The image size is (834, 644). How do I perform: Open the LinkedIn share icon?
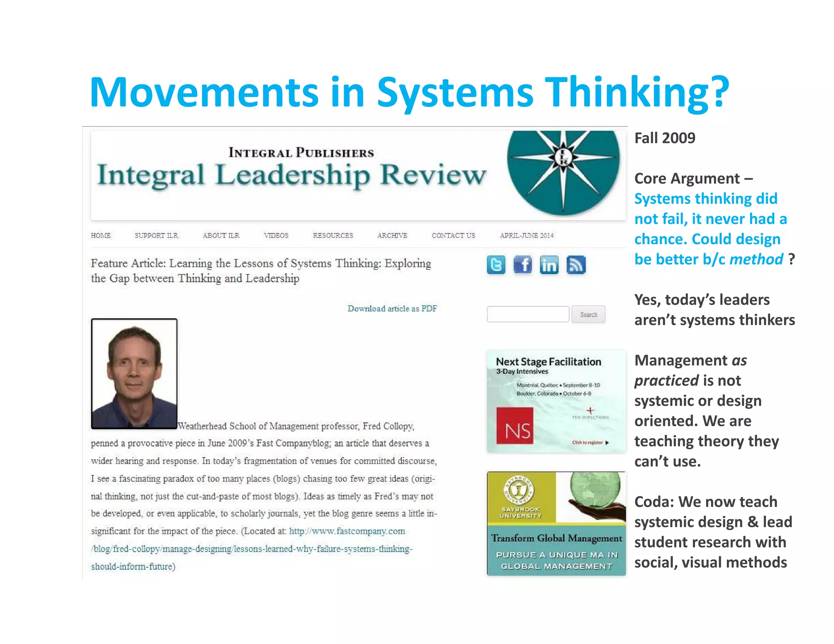click(549, 265)
